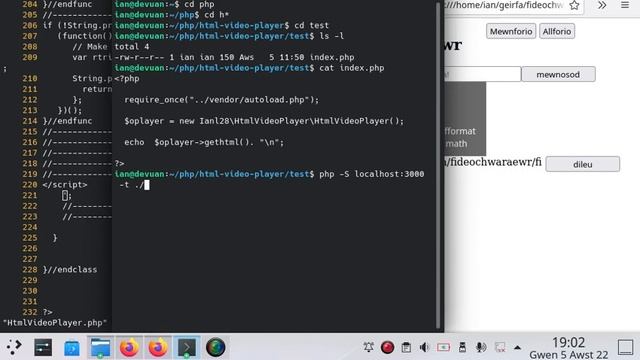Bookmark the page with the star icon
Image resolution: width=640 pixels, height=360 pixels.
(574, 6)
